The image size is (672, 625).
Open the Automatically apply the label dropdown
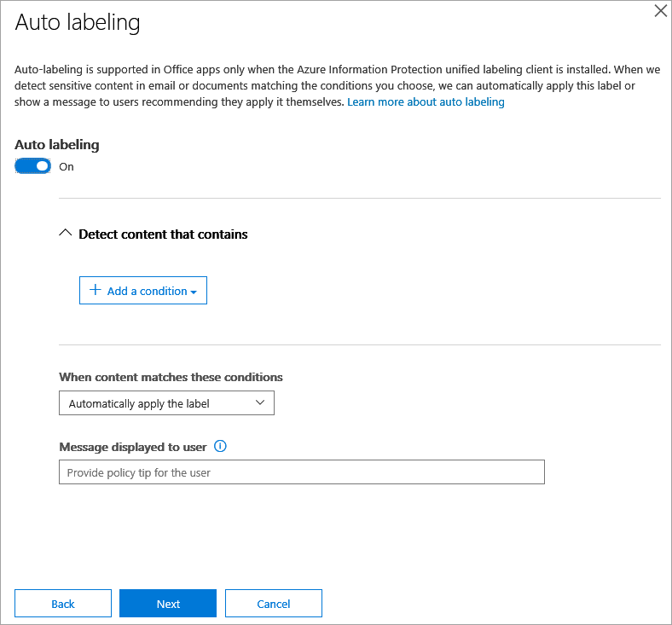(166, 403)
